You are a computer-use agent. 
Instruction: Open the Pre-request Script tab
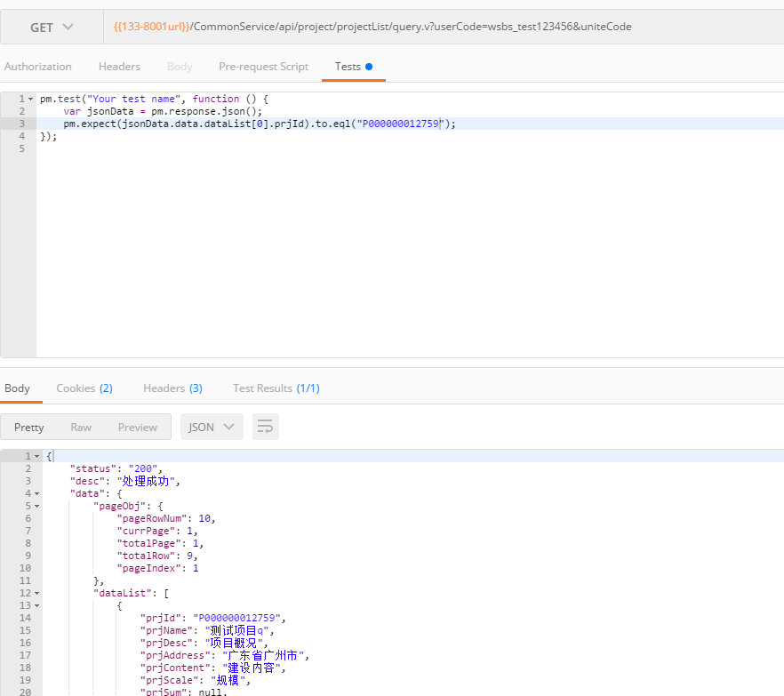(263, 67)
